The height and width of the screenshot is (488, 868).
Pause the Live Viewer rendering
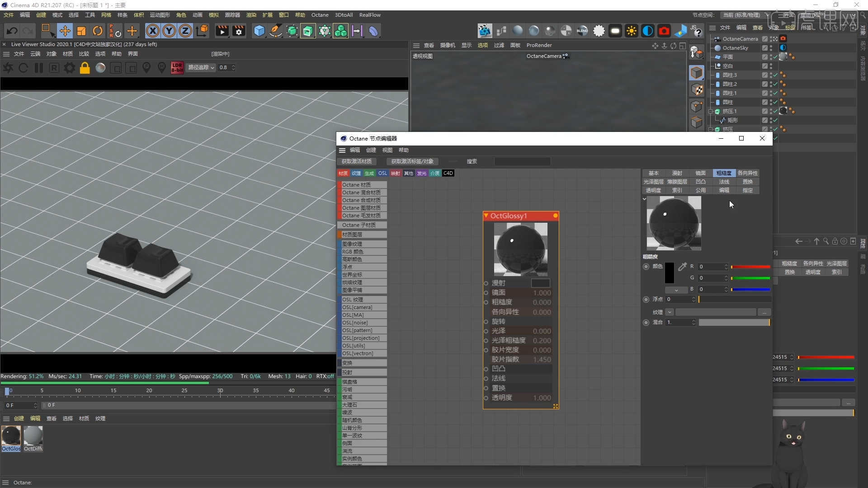point(39,68)
